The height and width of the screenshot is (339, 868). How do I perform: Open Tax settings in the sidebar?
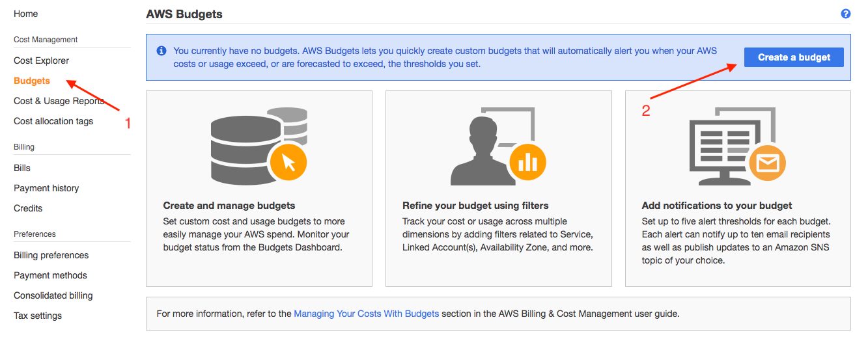(38, 316)
